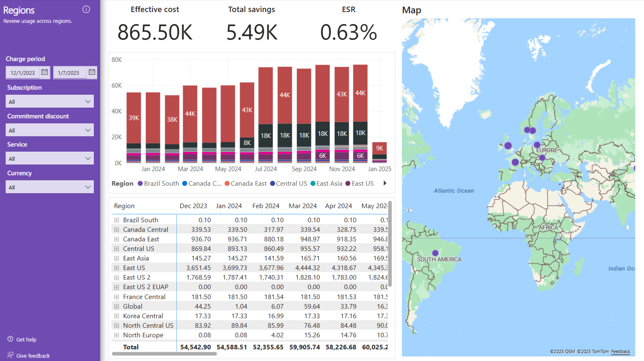Screen dimensions: 644x361
Task: Open the Currency filter dropdown
Action: coord(50,187)
